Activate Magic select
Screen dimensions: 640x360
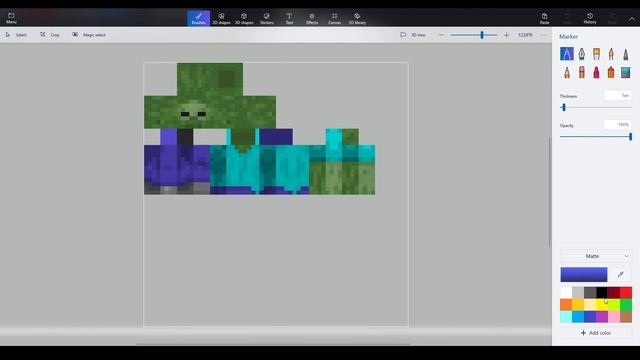click(89, 35)
